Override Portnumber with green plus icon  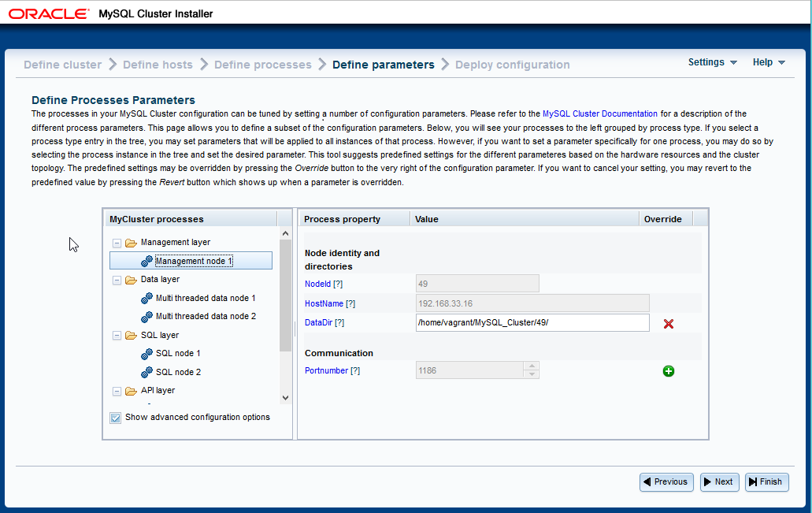tap(669, 371)
